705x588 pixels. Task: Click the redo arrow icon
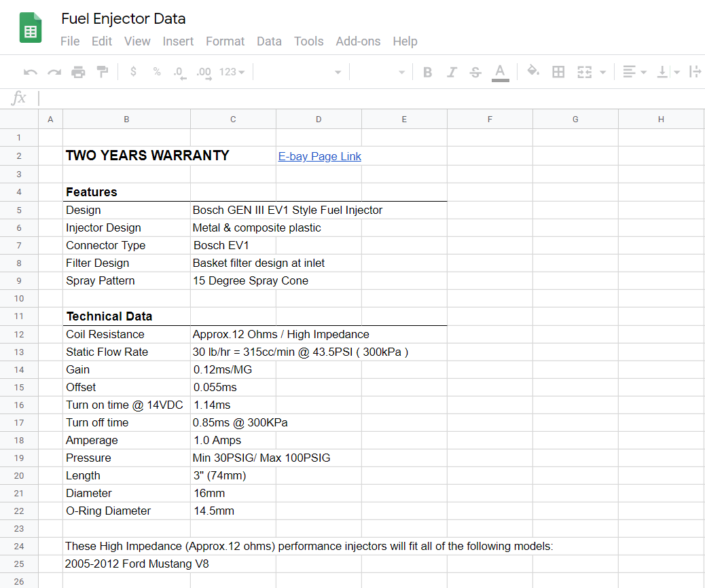pos(54,72)
